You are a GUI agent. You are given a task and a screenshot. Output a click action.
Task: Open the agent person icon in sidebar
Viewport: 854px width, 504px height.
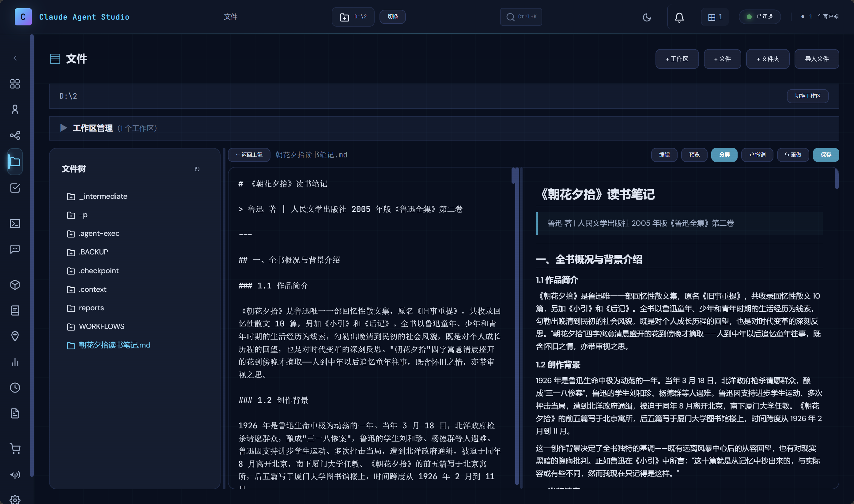pyautogui.click(x=15, y=109)
